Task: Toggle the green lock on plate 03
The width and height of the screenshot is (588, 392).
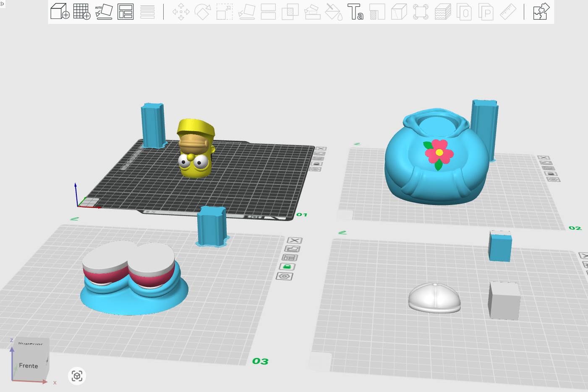Action: [x=287, y=267]
